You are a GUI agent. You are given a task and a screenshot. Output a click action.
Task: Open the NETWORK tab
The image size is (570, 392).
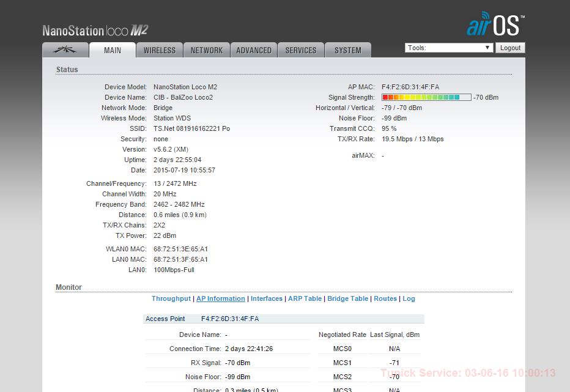tap(207, 50)
